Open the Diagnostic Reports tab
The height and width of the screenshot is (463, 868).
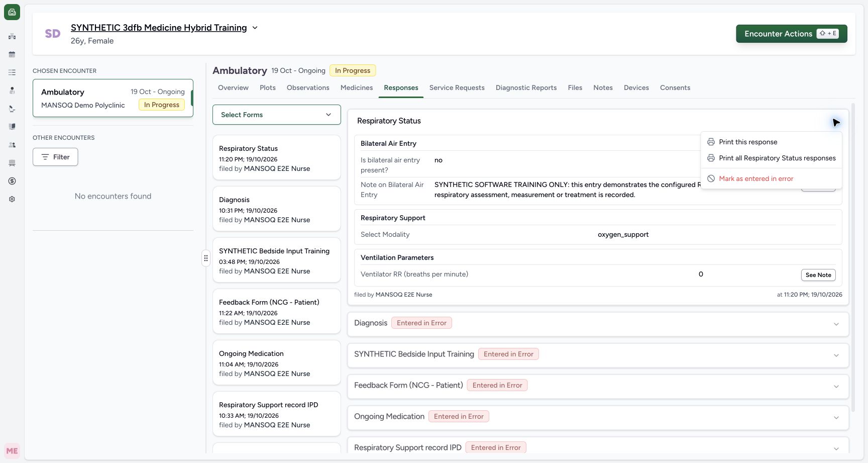point(526,87)
